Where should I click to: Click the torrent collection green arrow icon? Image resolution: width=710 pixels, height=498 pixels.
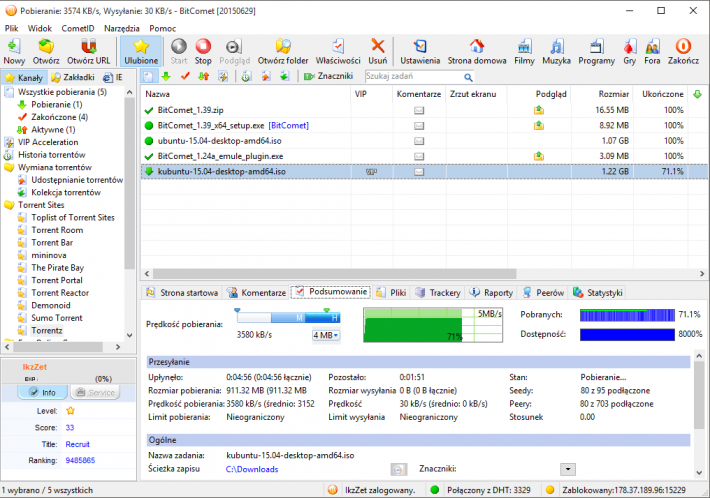coord(284,77)
